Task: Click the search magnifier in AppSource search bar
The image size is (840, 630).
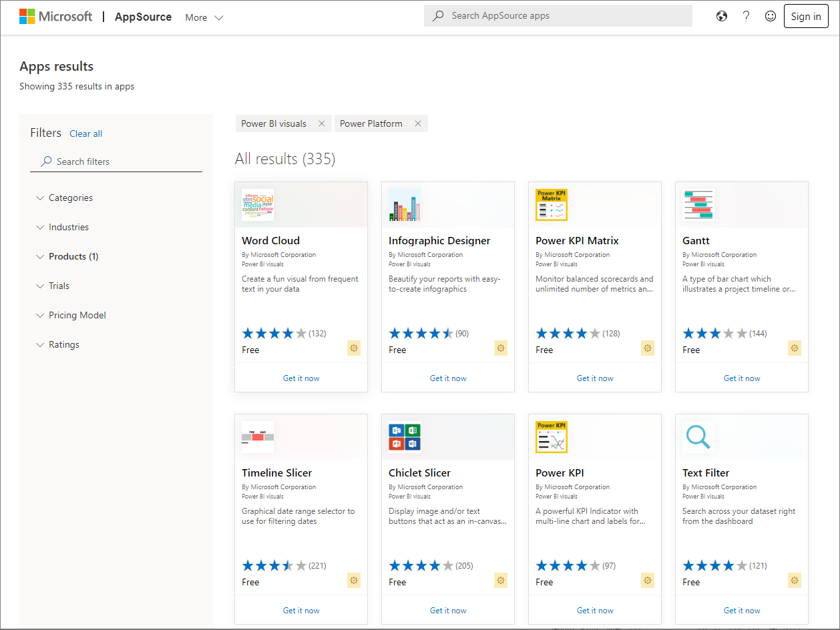Action: [438, 15]
